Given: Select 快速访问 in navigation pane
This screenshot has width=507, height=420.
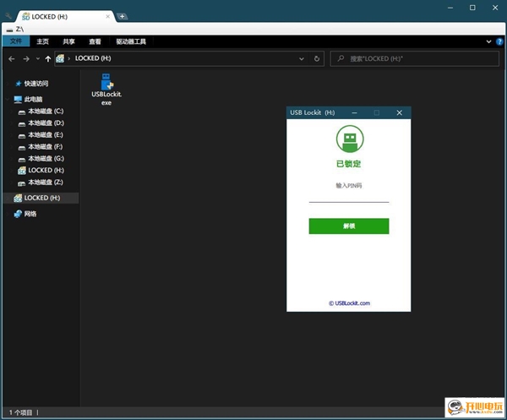Looking at the screenshot, I should tap(35, 84).
